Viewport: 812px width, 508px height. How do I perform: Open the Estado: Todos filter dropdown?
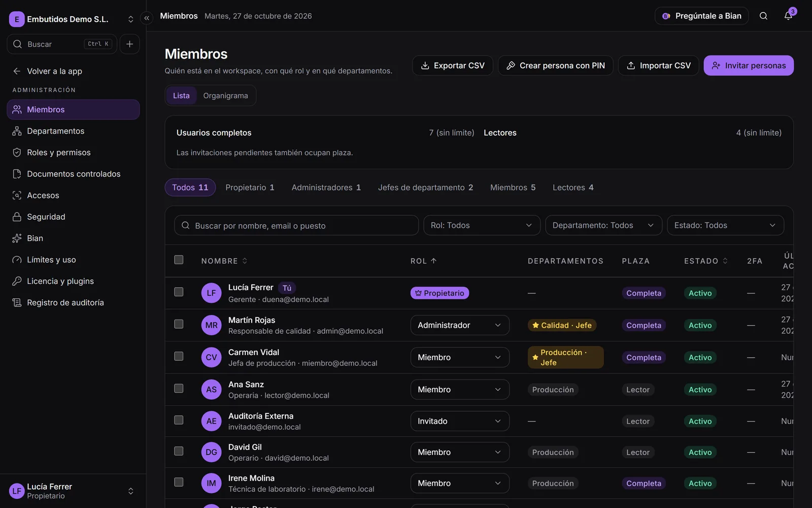[725, 225]
